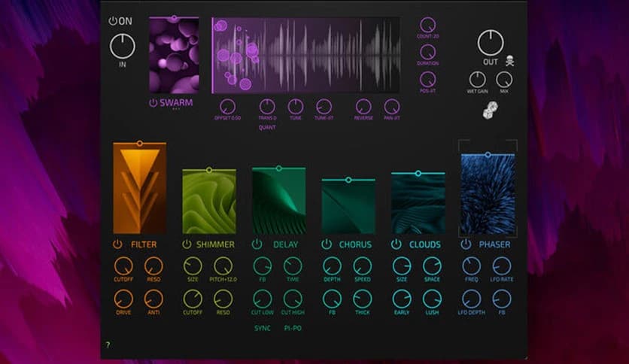Viewport: 629px width, 364px height.
Task: Click the Chorus SPEED knob
Action: (x=362, y=266)
